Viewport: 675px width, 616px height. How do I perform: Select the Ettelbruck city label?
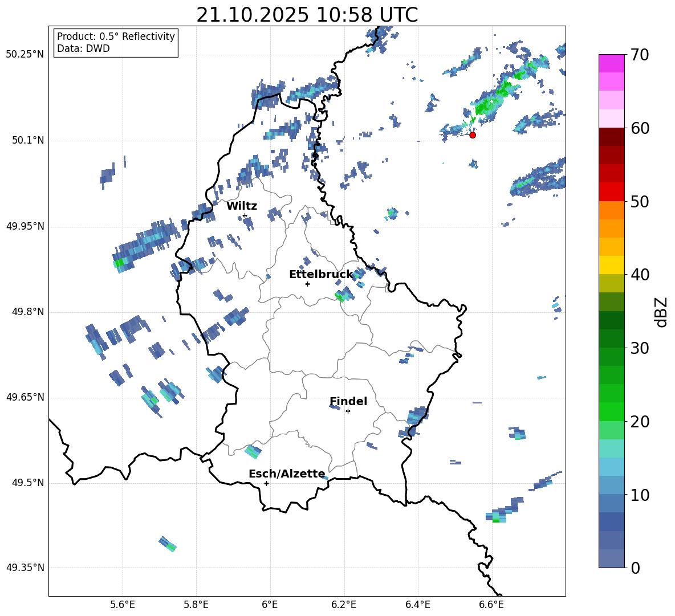pyautogui.click(x=321, y=274)
